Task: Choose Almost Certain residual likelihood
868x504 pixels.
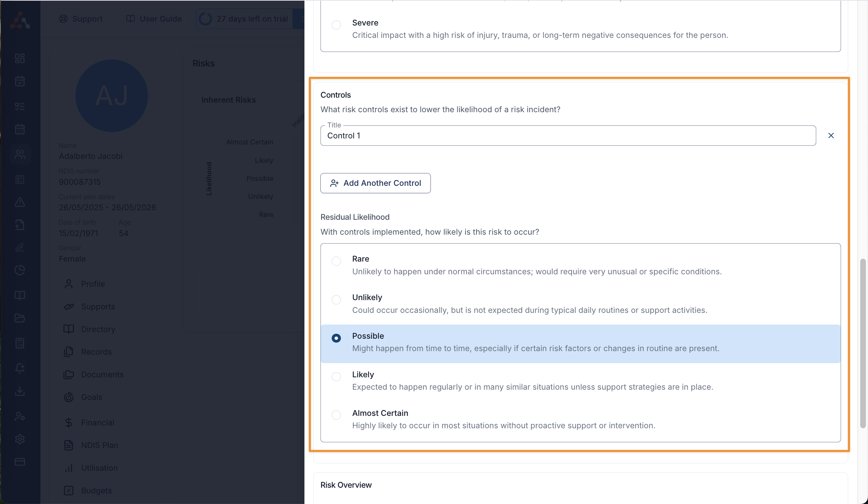Action: point(336,415)
